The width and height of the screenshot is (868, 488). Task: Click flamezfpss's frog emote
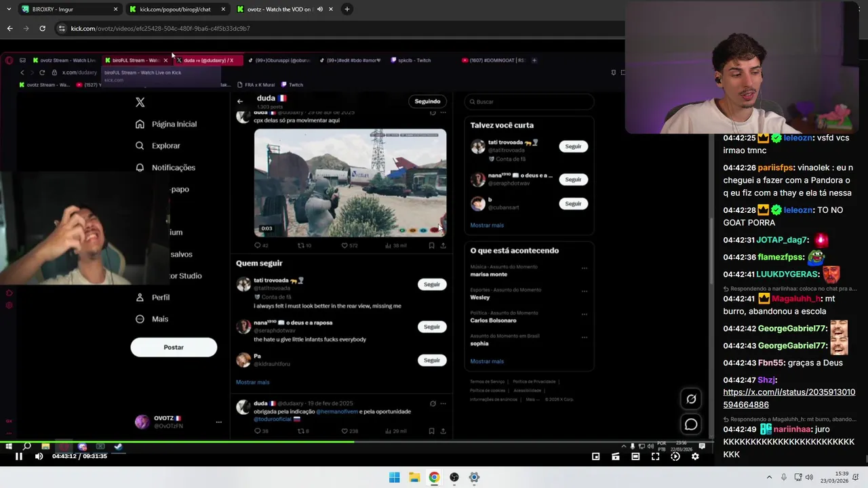pos(816,257)
